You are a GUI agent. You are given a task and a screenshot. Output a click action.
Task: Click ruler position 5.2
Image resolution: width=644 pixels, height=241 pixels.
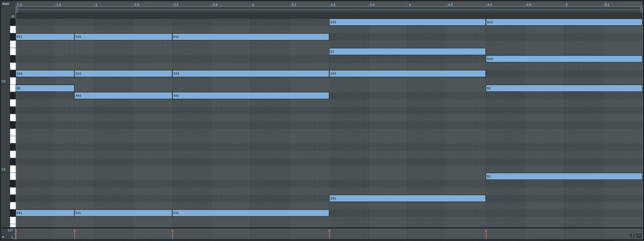(x=607, y=5)
